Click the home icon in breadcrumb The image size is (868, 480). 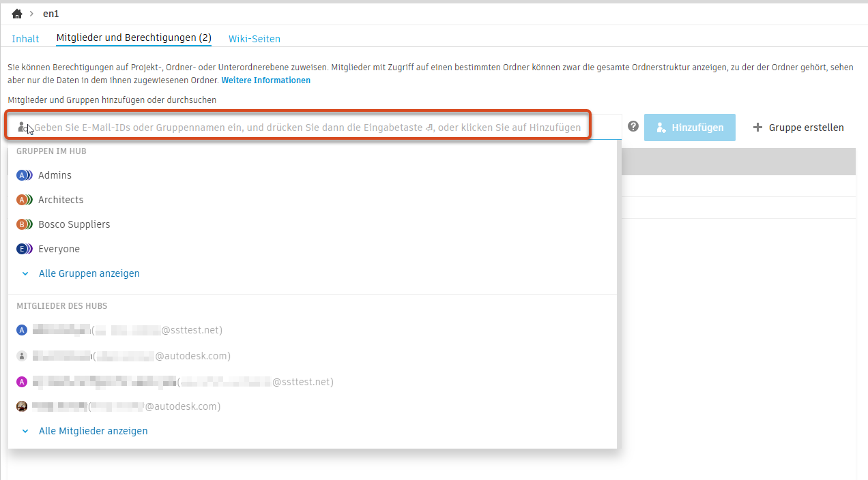pos(17,14)
